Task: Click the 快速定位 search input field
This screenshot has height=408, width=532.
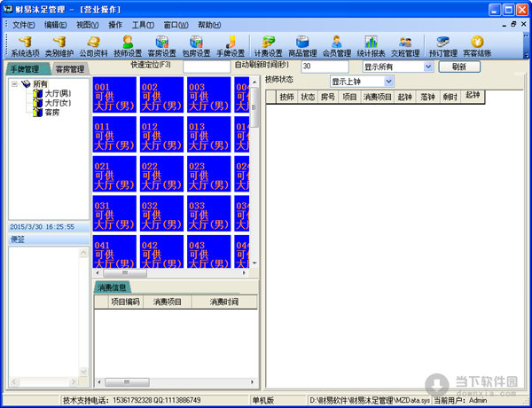Action: click(206, 67)
